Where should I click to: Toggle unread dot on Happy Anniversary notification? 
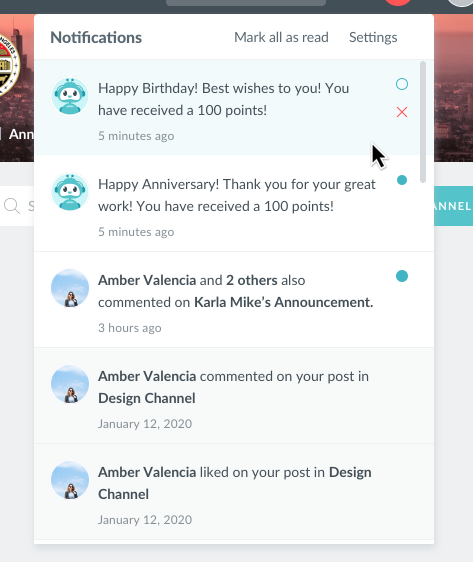coord(402,180)
